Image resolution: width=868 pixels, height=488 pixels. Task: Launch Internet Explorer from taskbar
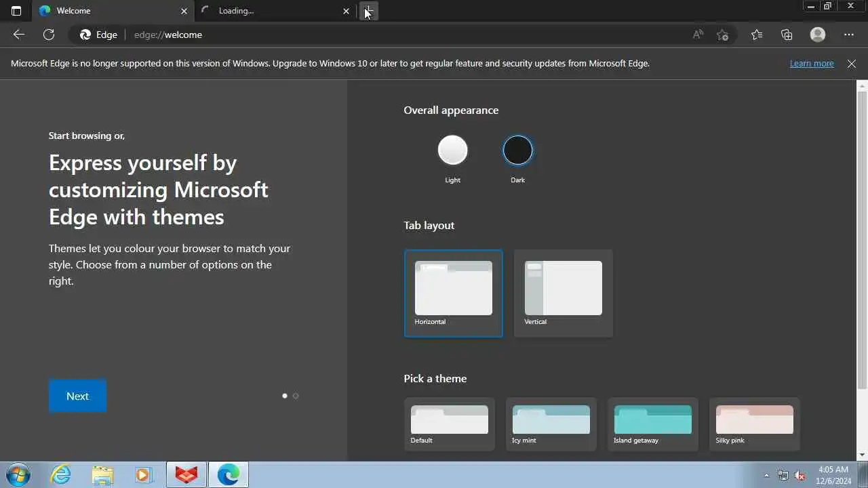[x=61, y=475]
